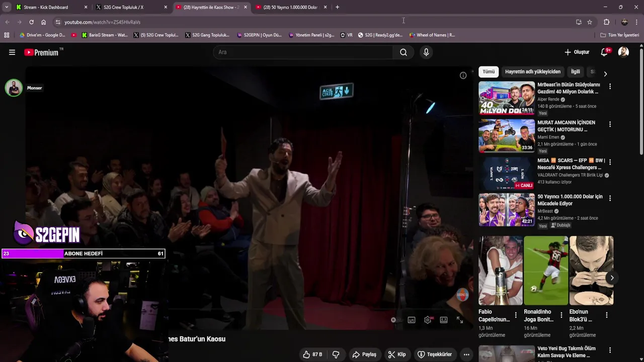
Task: Start voice search with the microphone
Action: (426, 52)
